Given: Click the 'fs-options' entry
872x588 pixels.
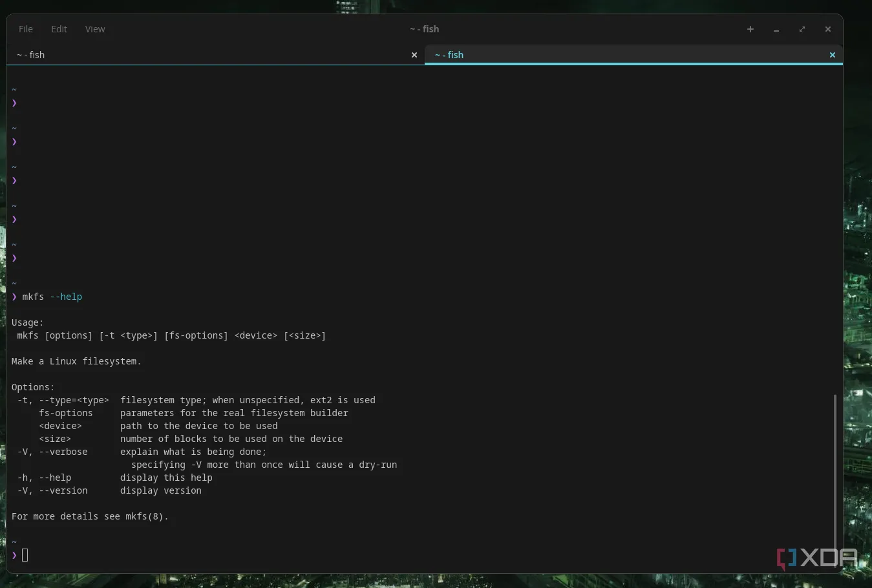Looking at the screenshot, I should click(66, 413).
